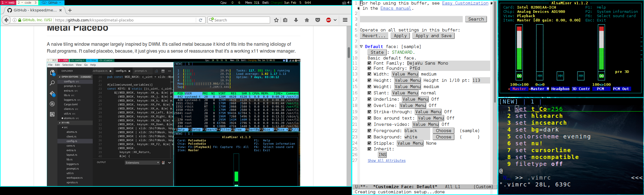This screenshot has width=644, height=195.
Task: Expand the Adblock Plus dropdown arrow
Action: pyautogui.click(x=335, y=20)
